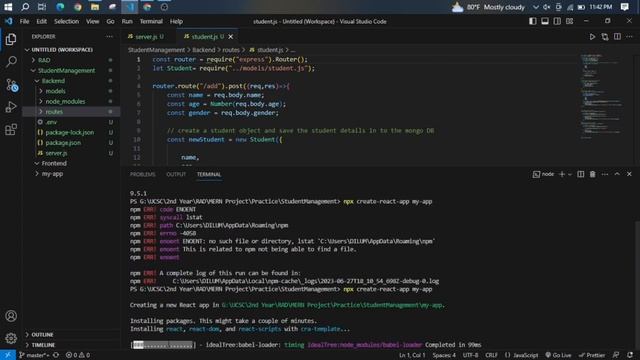Viewport: 640px width, 360px height.
Task: Click the Prettier status bar item
Action: point(592,355)
